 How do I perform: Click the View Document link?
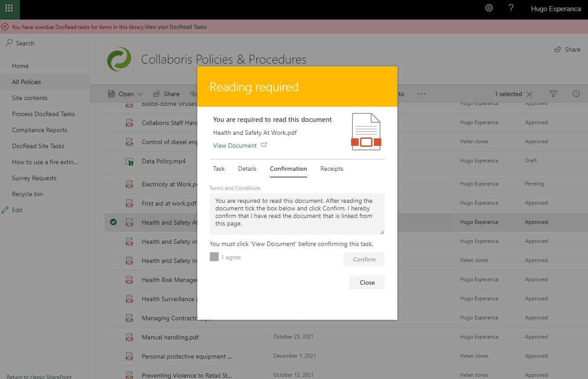(235, 145)
